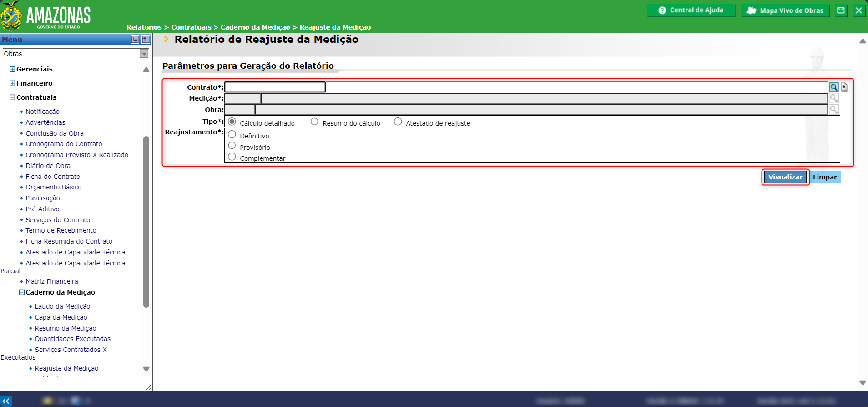The image size is (868, 407).
Task: Expand the Gerenciais tree node
Action: [x=12, y=69]
